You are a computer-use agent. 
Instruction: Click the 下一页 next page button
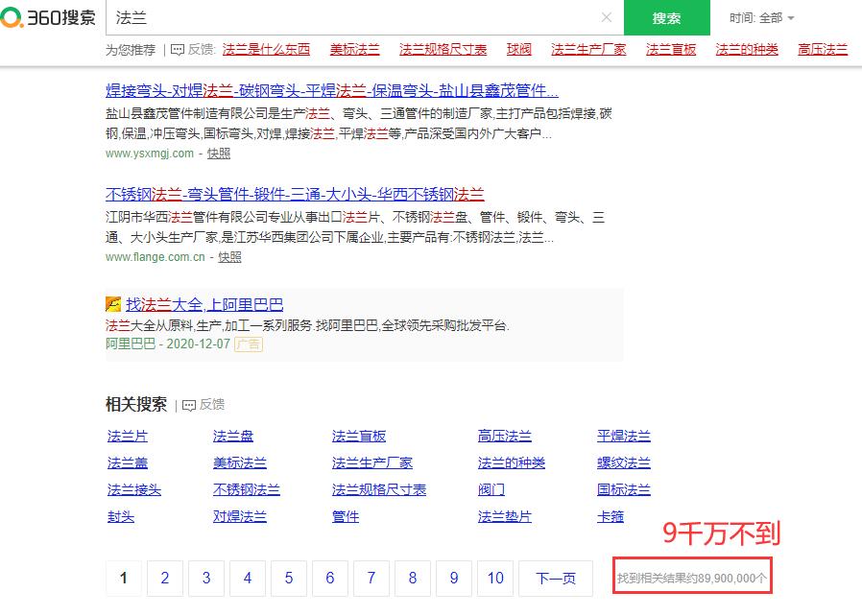556,579
